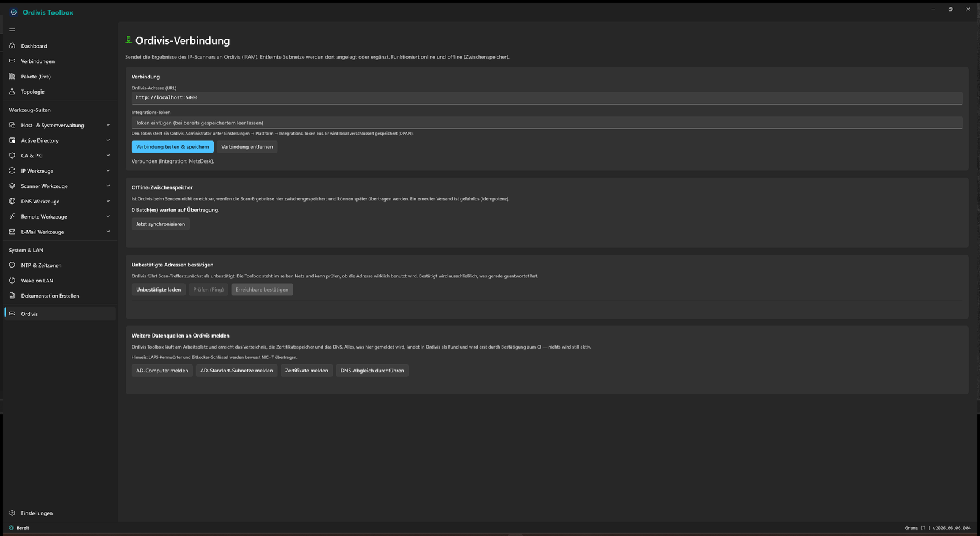Click the Bereit status icon

click(11, 528)
